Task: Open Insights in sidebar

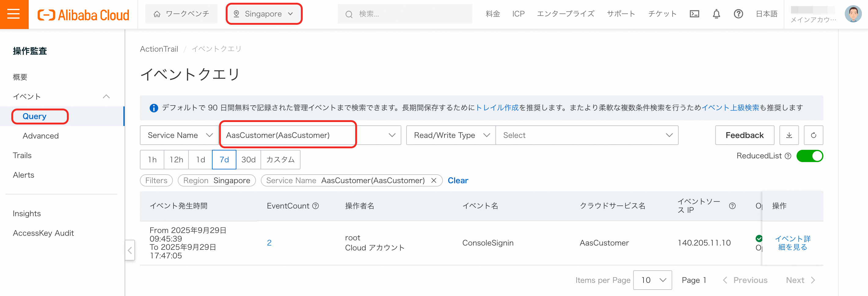Action: pos(27,214)
